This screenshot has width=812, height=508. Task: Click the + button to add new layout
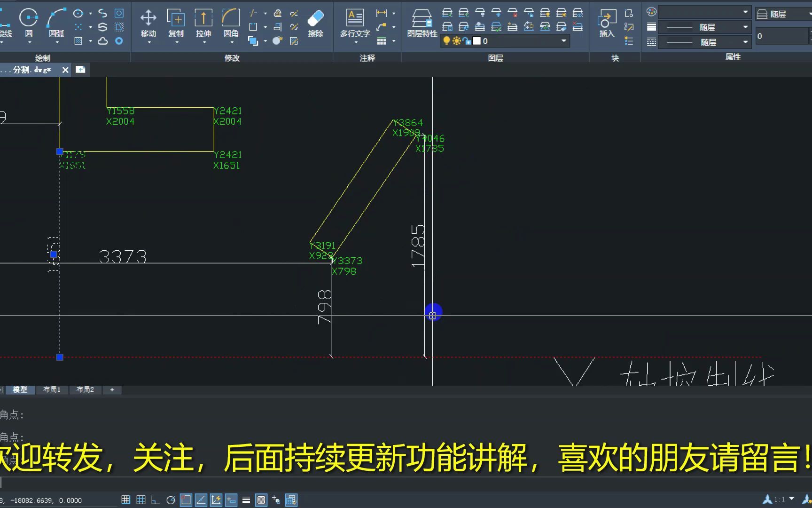click(x=112, y=389)
